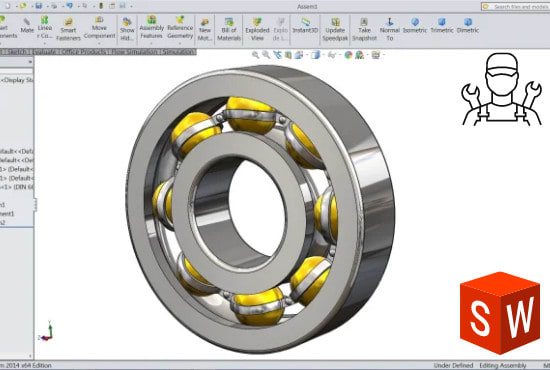Insert a Bill of Materials
Image resolution: width=550 pixels, height=370 pixels.
pos(229,29)
